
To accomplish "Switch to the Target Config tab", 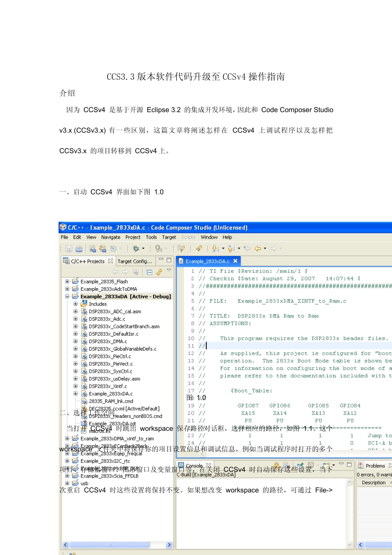I will [x=135, y=261].
